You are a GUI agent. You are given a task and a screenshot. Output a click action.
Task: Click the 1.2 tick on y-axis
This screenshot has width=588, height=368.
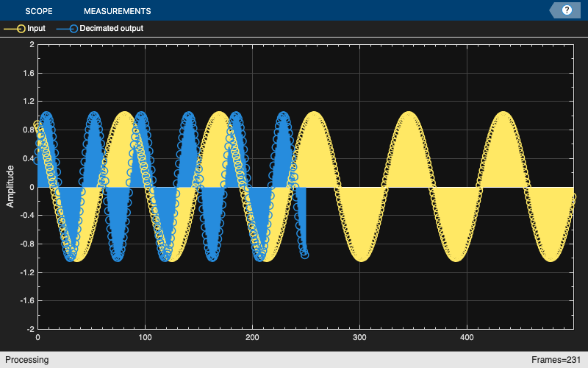click(x=29, y=102)
